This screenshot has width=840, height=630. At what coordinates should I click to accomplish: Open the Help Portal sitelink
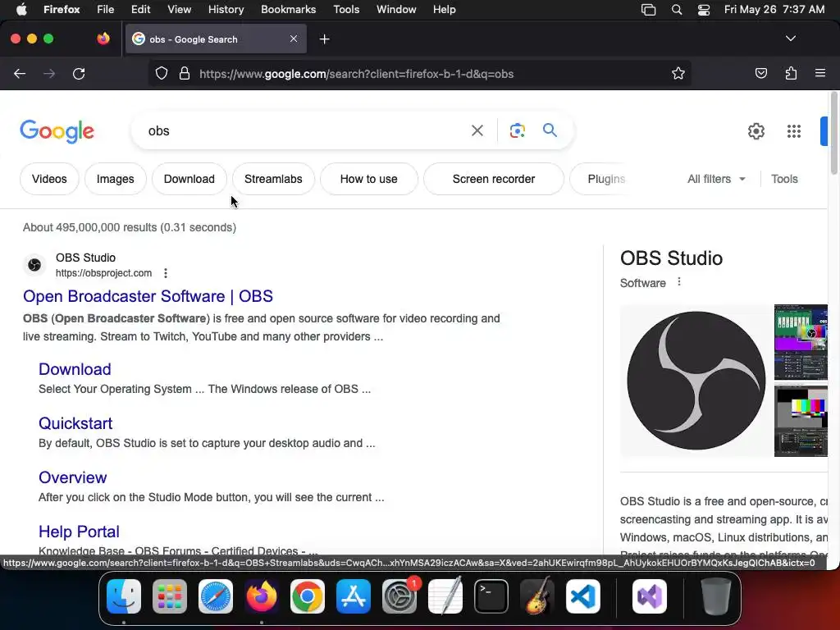79,532
